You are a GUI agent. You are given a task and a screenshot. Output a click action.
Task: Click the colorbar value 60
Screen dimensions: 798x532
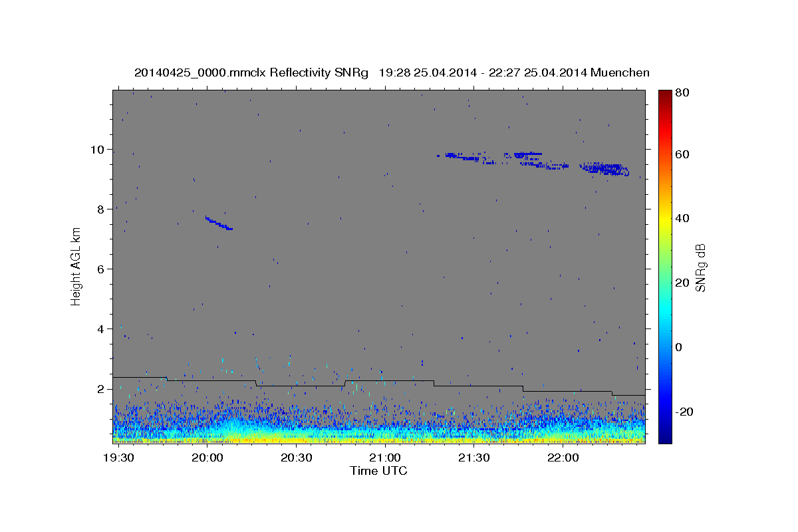(x=682, y=154)
